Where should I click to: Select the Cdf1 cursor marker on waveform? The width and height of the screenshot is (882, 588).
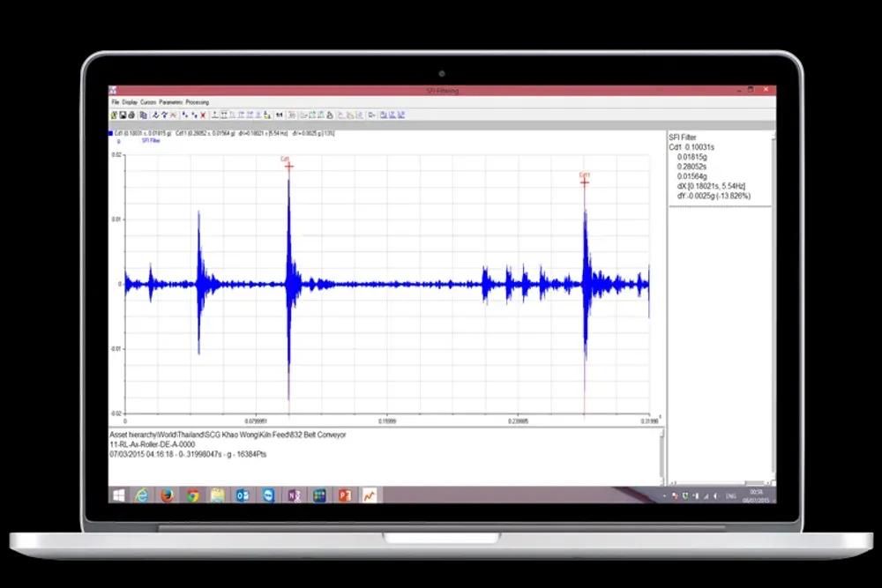tap(584, 181)
